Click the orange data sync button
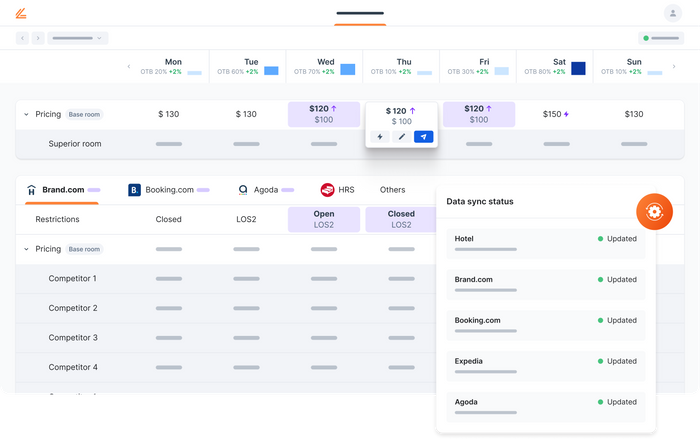The height and width of the screenshot is (440, 700). click(654, 211)
